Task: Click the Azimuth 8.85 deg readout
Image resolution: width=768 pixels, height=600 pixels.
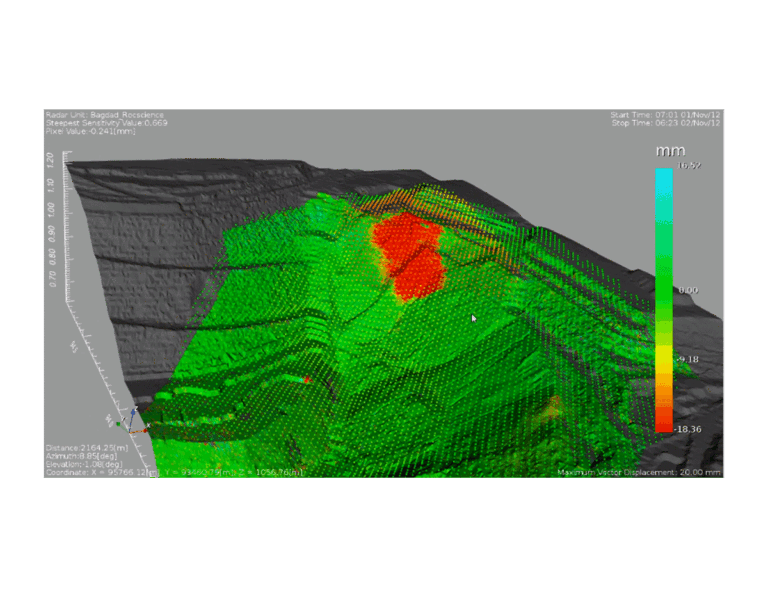Action: coord(78,456)
